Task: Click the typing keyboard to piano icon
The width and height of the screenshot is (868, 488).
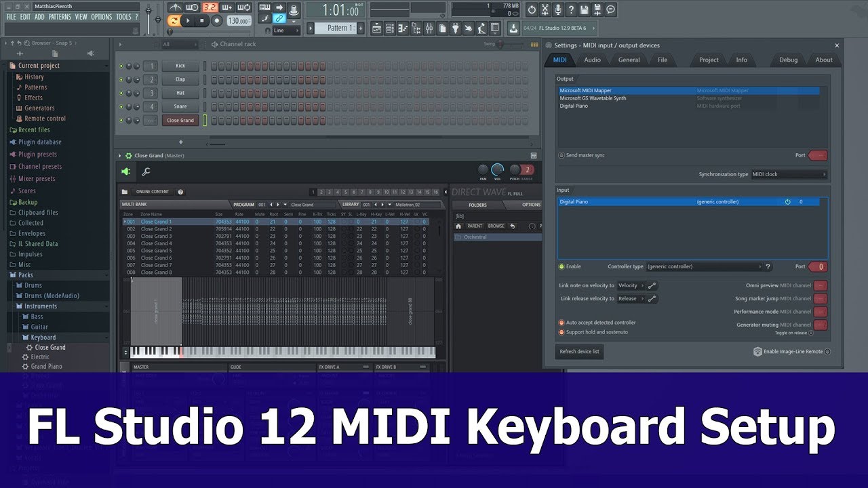Action: point(264,7)
